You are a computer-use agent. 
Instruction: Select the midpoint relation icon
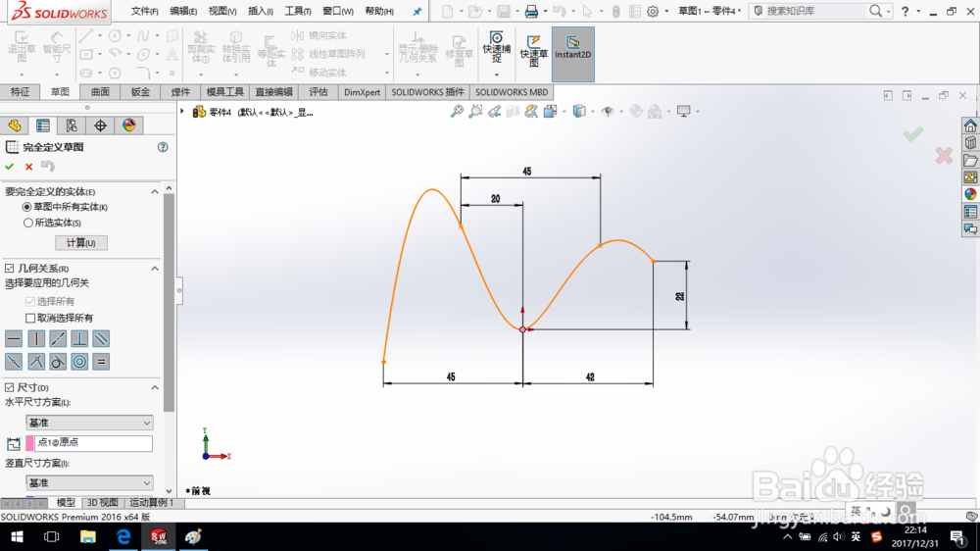tap(14, 362)
